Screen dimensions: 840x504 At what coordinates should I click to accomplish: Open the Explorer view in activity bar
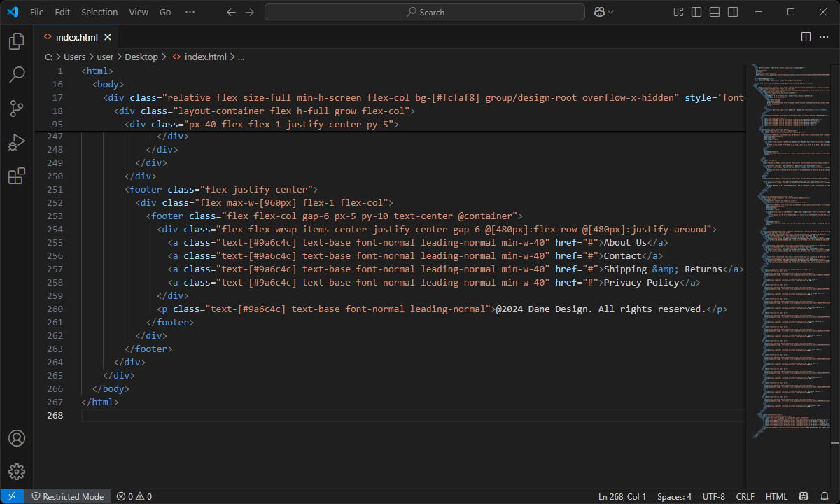(17, 41)
